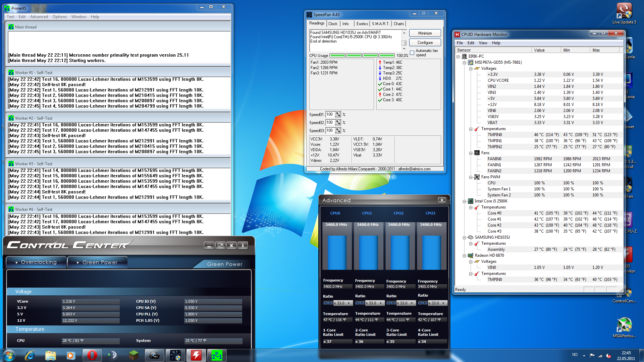Open the network signal tray icon

tap(600, 355)
